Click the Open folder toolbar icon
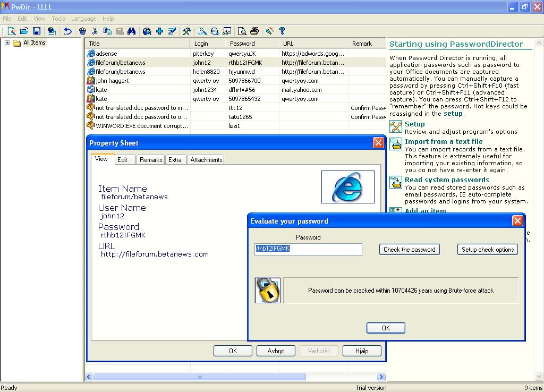Viewport: 544px width, 392px height. pyautogui.click(x=24, y=31)
